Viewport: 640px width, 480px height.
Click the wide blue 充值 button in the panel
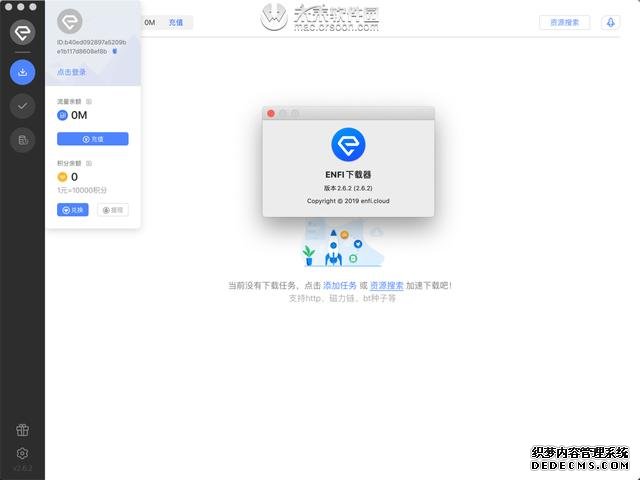tap(93, 139)
